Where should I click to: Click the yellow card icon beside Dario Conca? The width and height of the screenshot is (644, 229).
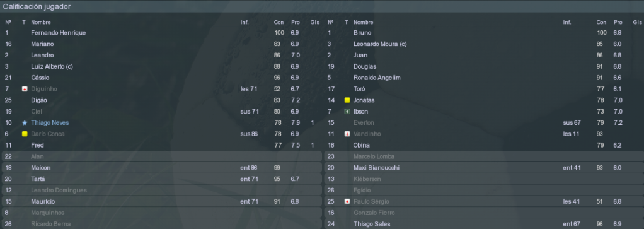[x=24, y=134]
